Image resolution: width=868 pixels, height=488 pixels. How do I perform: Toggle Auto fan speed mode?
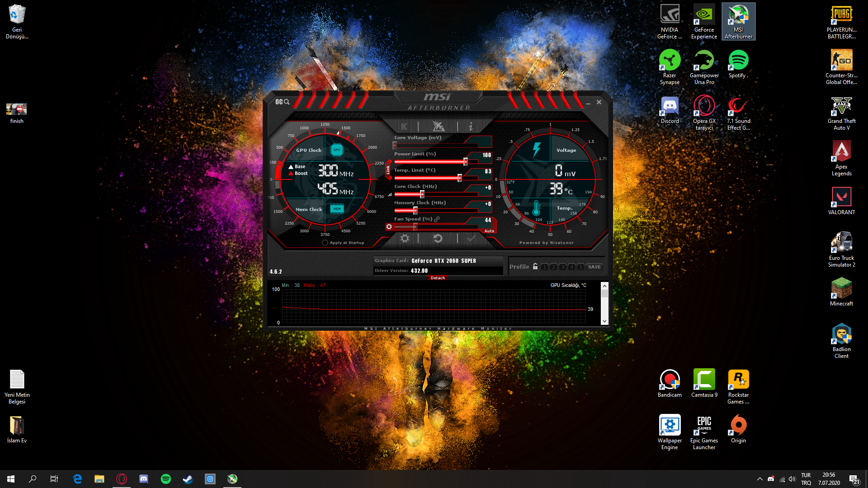[489, 231]
